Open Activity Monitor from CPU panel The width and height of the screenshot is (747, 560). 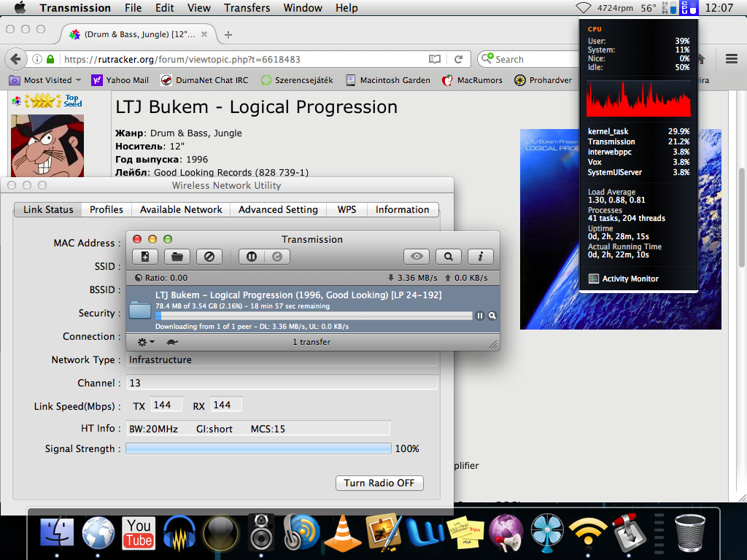click(x=624, y=279)
